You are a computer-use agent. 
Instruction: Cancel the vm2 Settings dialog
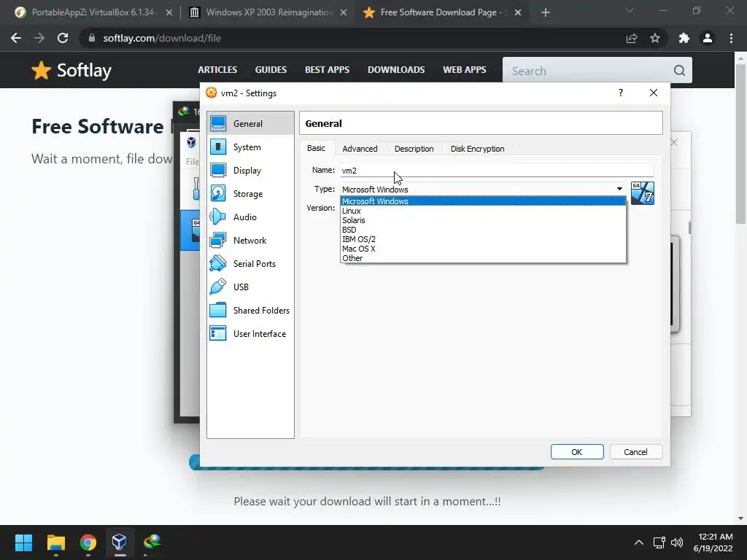tap(635, 452)
